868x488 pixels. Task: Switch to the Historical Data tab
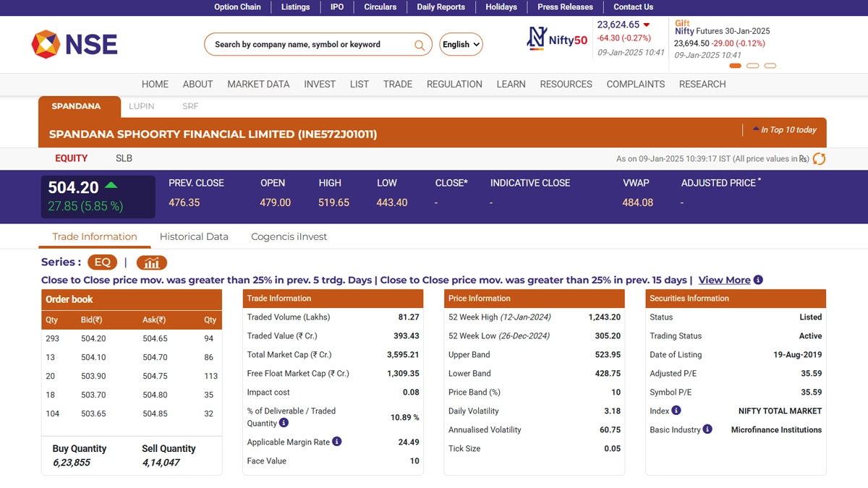tap(194, 236)
